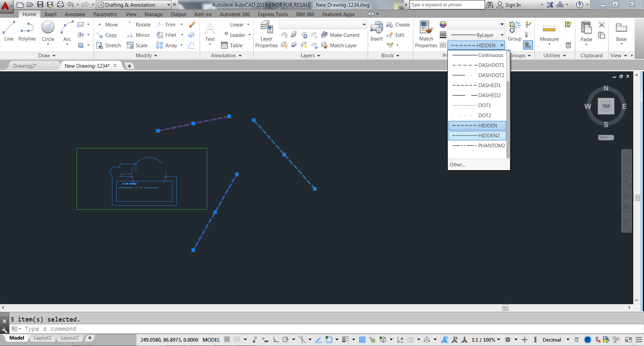This screenshot has height=346, width=644.
Task: Click Make Current layer button
Action: (x=340, y=35)
